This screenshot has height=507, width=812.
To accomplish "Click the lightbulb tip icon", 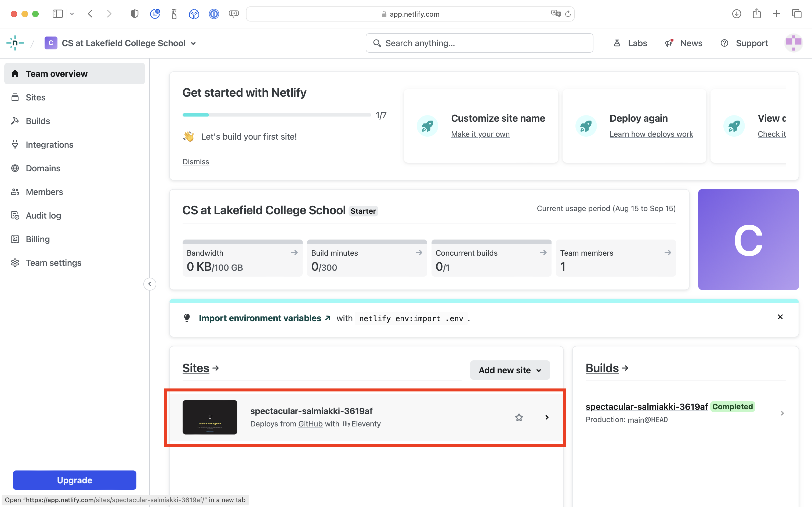I will click(187, 318).
